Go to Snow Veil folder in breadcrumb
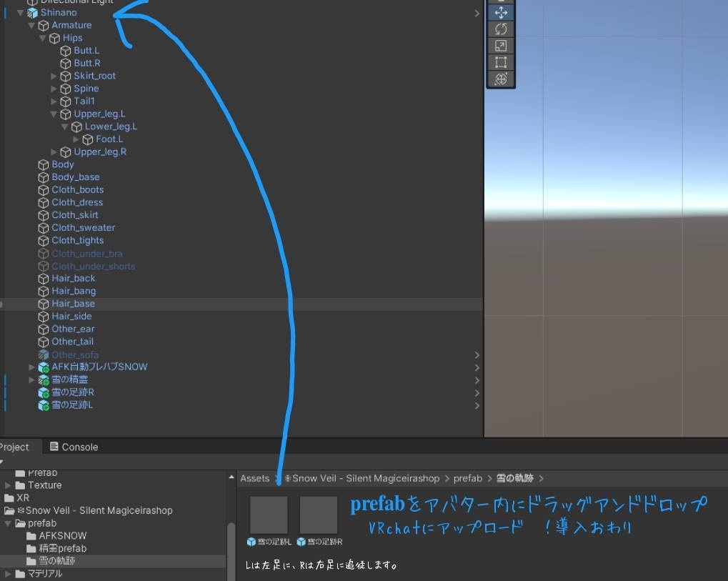The width and height of the screenshot is (728, 581). click(x=361, y=478)
